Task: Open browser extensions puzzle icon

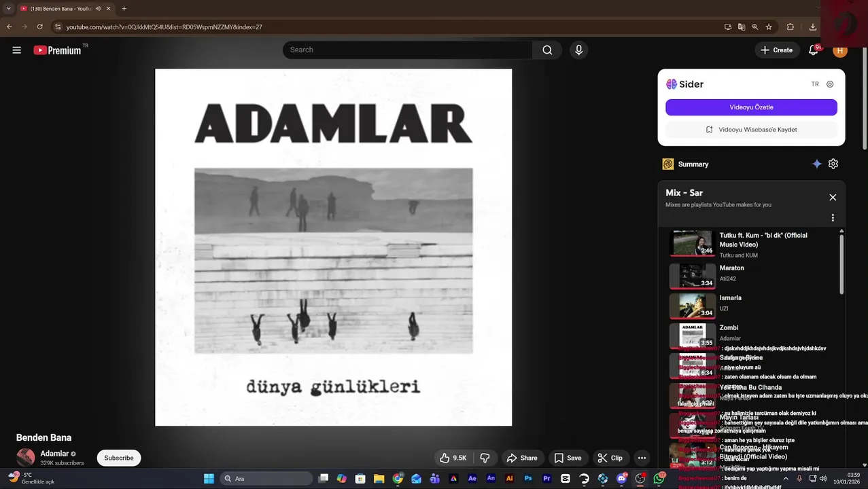Action: click(791, 27)
